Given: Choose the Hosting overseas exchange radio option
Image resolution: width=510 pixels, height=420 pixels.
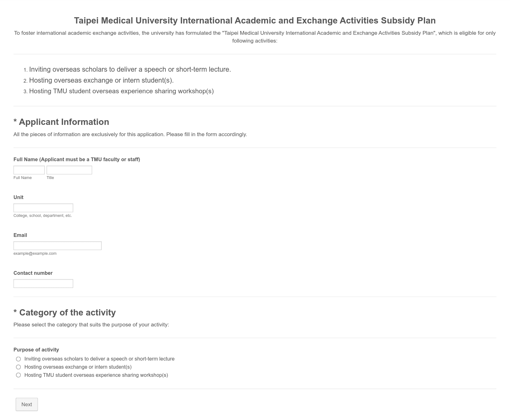Looking at the screenshot, I should tap(18, 367).
